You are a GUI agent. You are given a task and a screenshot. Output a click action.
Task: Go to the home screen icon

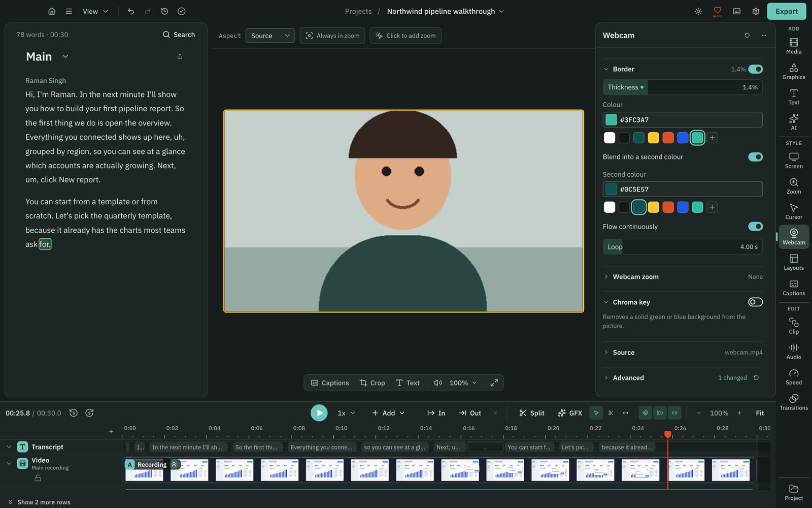click(52, 11)
